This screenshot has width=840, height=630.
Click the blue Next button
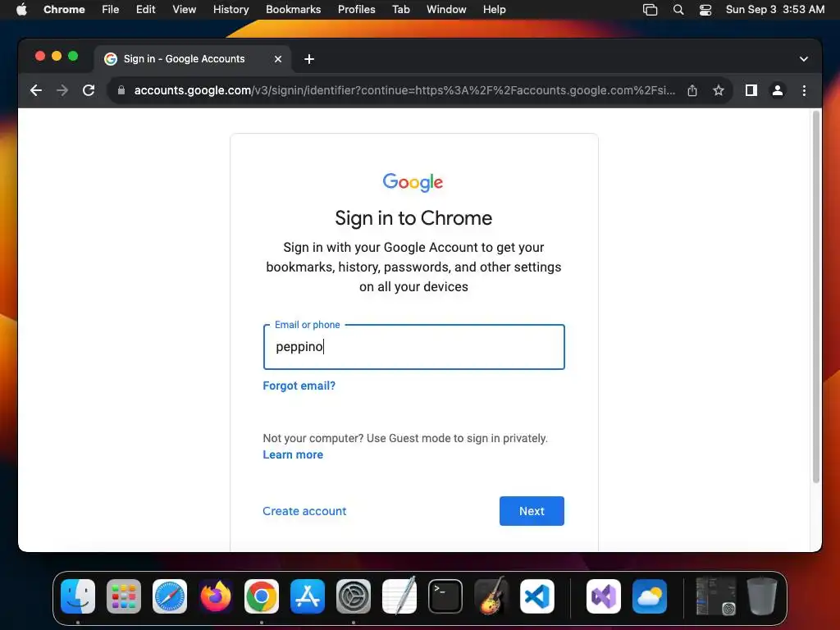(x=532, y=511)
